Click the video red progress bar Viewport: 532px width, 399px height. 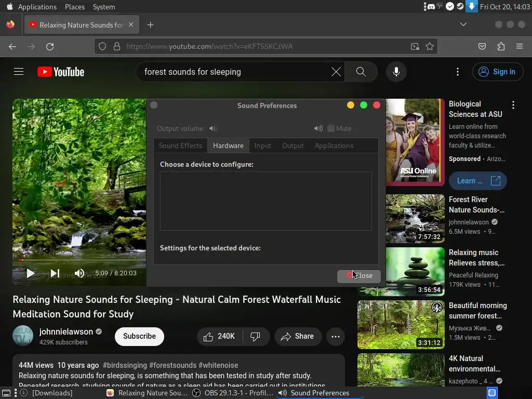pyautogui.click(x=79, y=260)
